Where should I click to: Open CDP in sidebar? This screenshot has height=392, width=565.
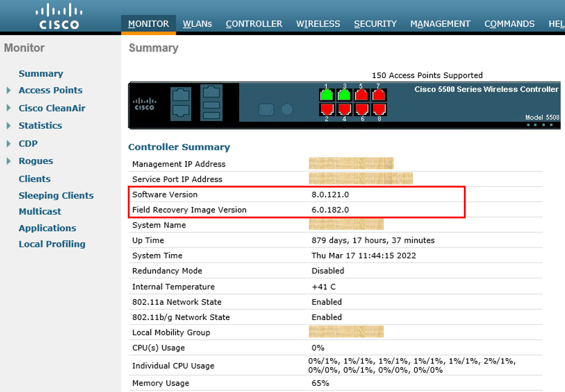pos(28,143)
